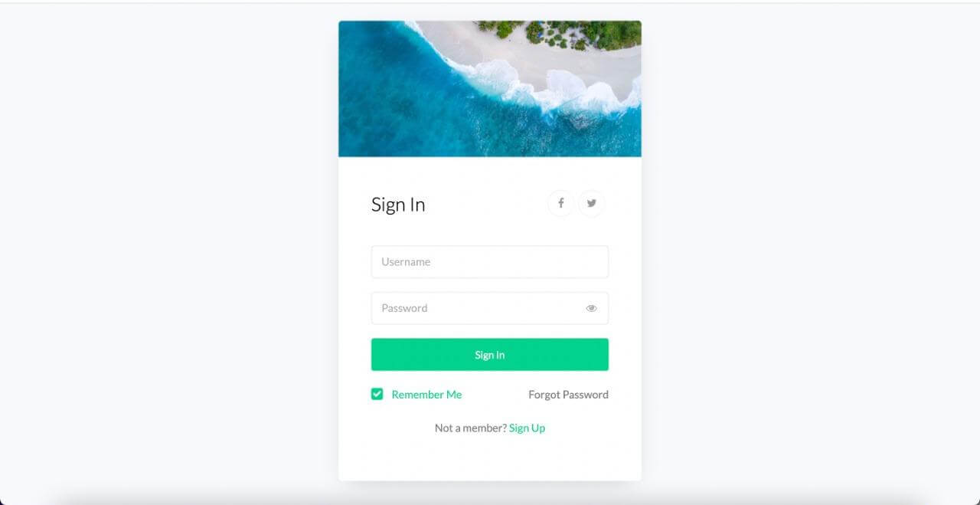Toggle Remember Me via its green label
The image size is (980, 505).
426,395
